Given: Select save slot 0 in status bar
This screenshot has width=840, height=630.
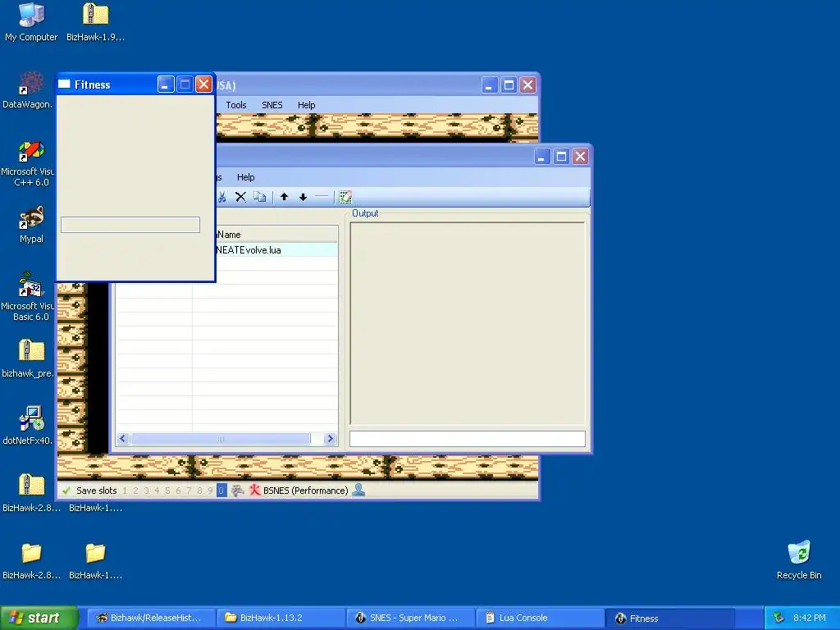Looking at the screenshot, I should (221, 491).
